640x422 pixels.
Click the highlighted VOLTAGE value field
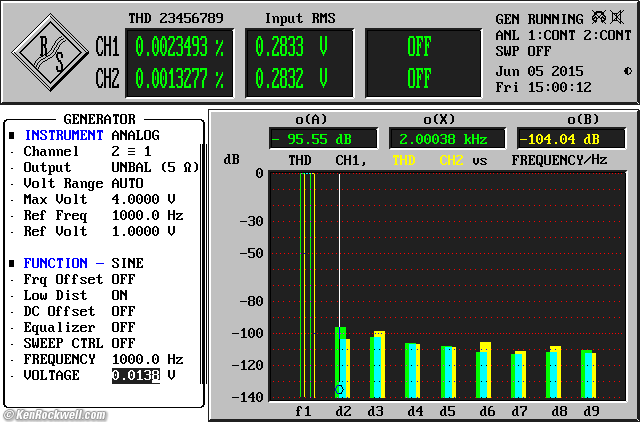click(134, 375)
